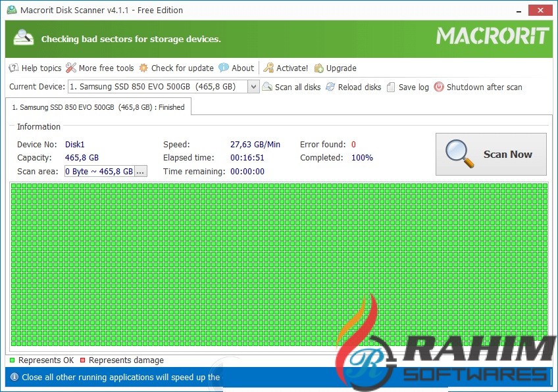Click the app icon in the title bar
The width and height of the screenshot is (558, 392).
click(12, 10)
